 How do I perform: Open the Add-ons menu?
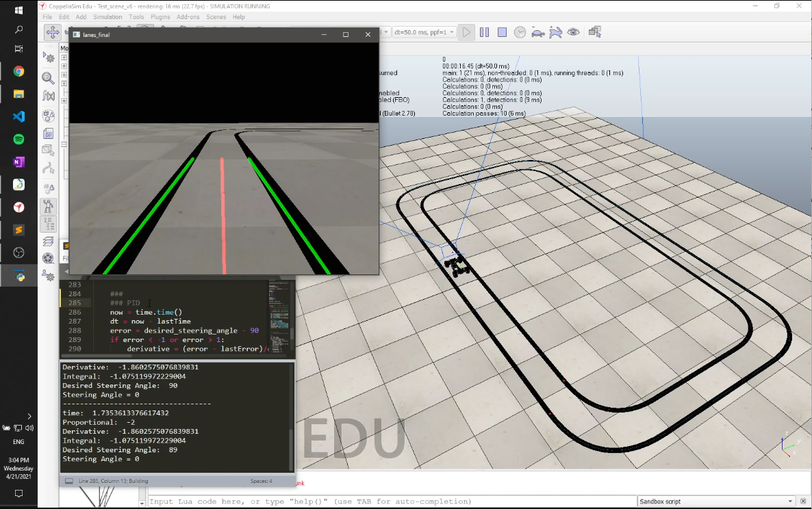tap(188, 17)
